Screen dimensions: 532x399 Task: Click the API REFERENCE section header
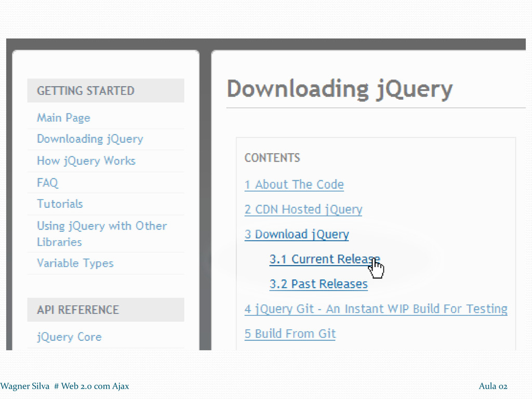(x=106, y=310)
